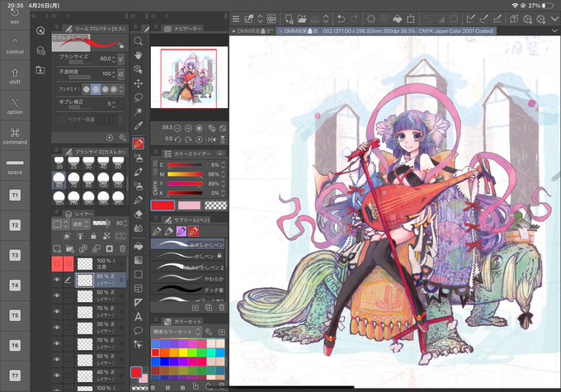Expand the command bar chevron at far right
Viewport: 561px width, 392px height.
[555, 19]
